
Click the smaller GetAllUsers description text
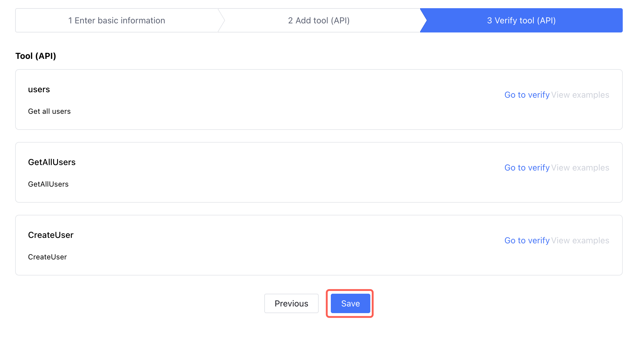(x=48, y=184)
